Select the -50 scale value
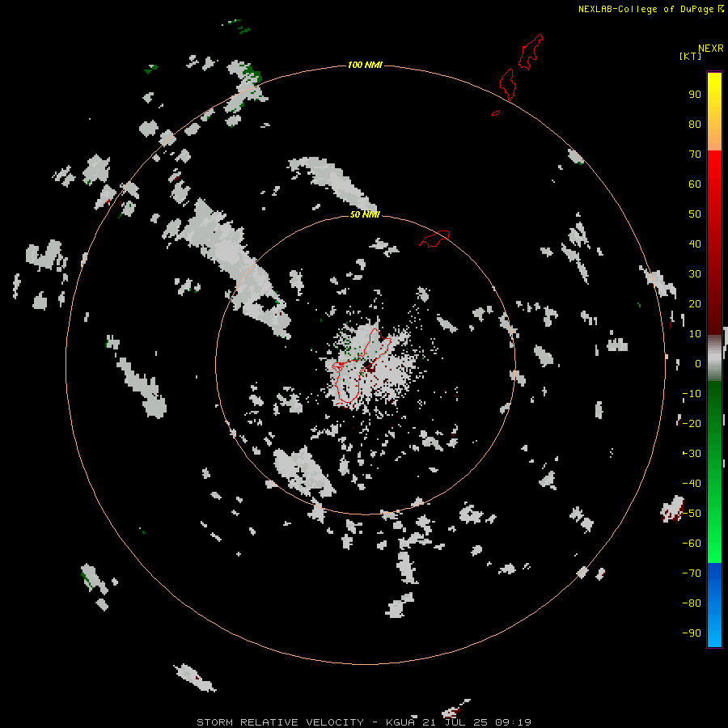The height and width of the screenshot is (728, 728). (692, 514)
